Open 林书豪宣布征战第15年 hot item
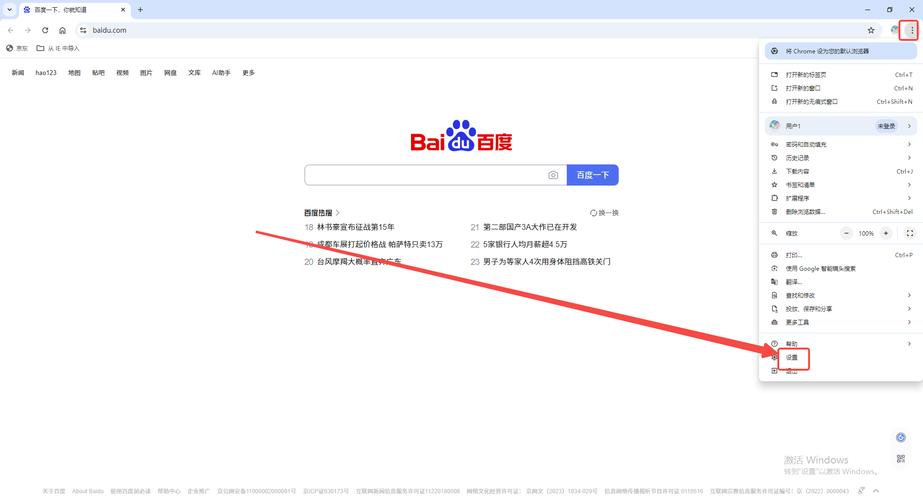The width and height of the screenshot is (923, 500). pos(356,227)
